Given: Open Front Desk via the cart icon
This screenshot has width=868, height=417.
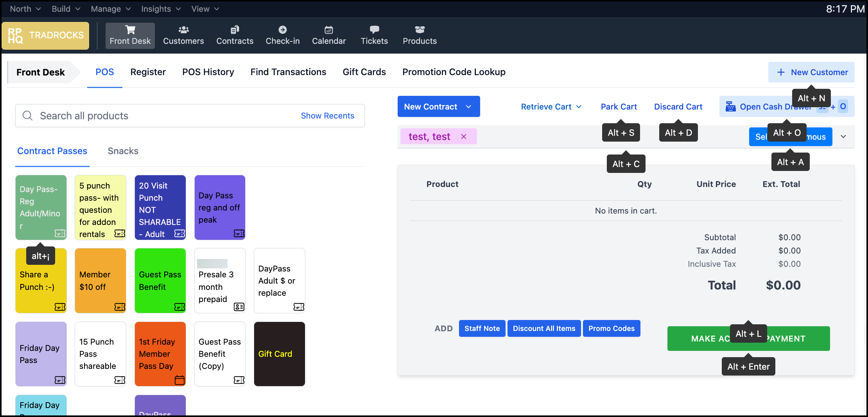Looking at the screenshot, I should [x=130, y=30].
